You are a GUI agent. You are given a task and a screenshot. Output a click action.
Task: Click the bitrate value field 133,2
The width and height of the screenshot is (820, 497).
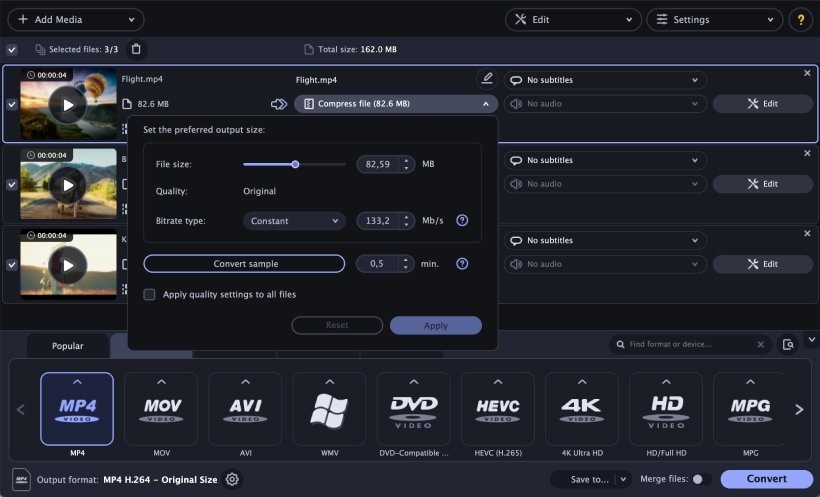tap(378, 221)
